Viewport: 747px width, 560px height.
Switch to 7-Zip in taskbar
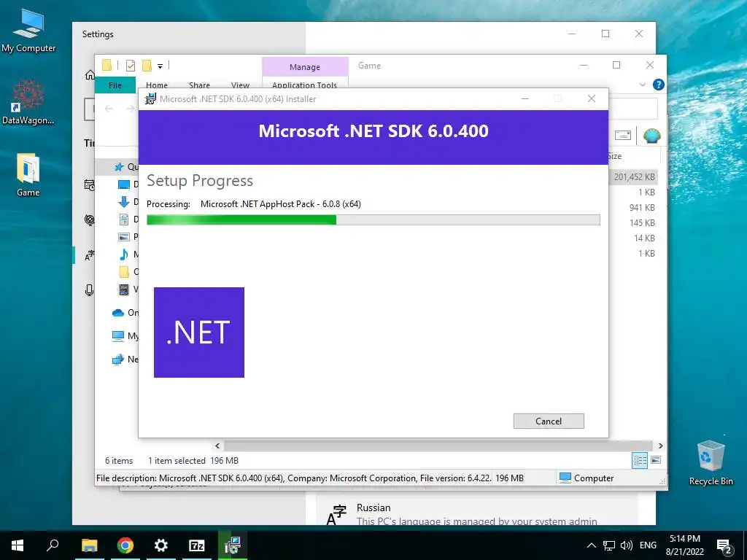tap(196, 545)
